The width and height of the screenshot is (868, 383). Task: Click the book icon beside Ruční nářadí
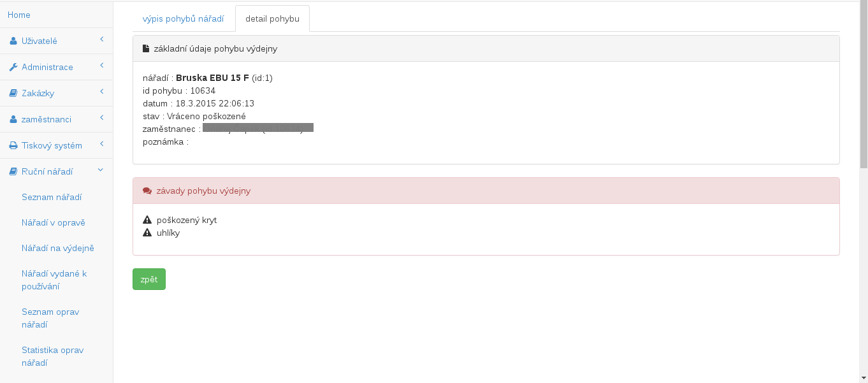13,172
